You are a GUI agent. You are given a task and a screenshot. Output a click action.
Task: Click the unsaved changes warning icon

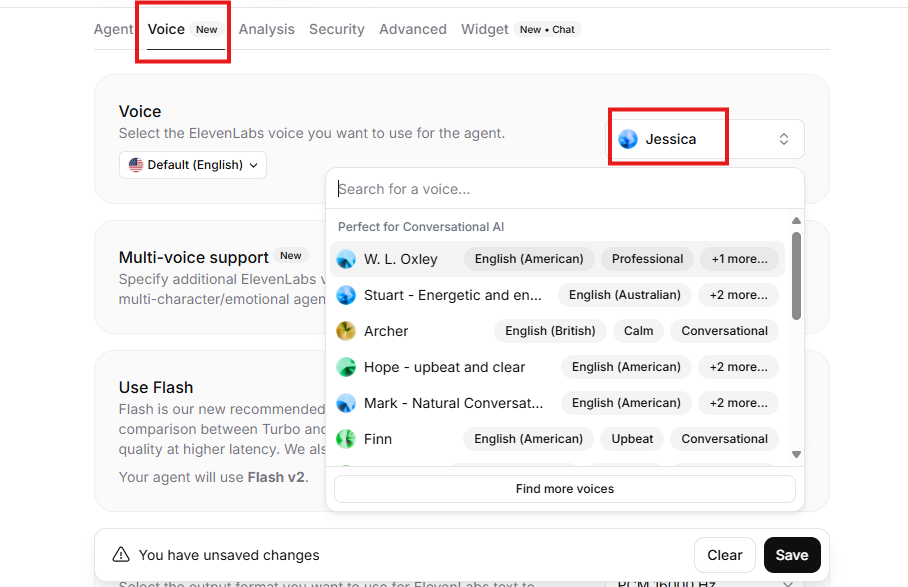(x=120, y=555)
